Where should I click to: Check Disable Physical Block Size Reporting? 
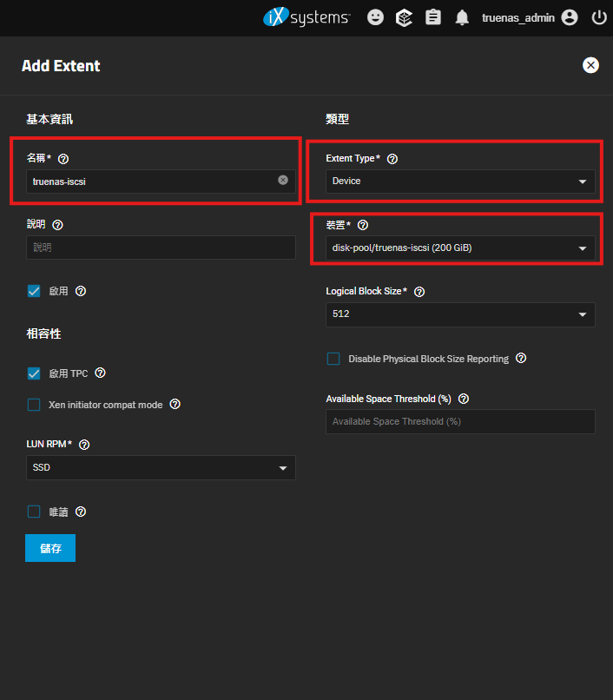click(333, 359)
